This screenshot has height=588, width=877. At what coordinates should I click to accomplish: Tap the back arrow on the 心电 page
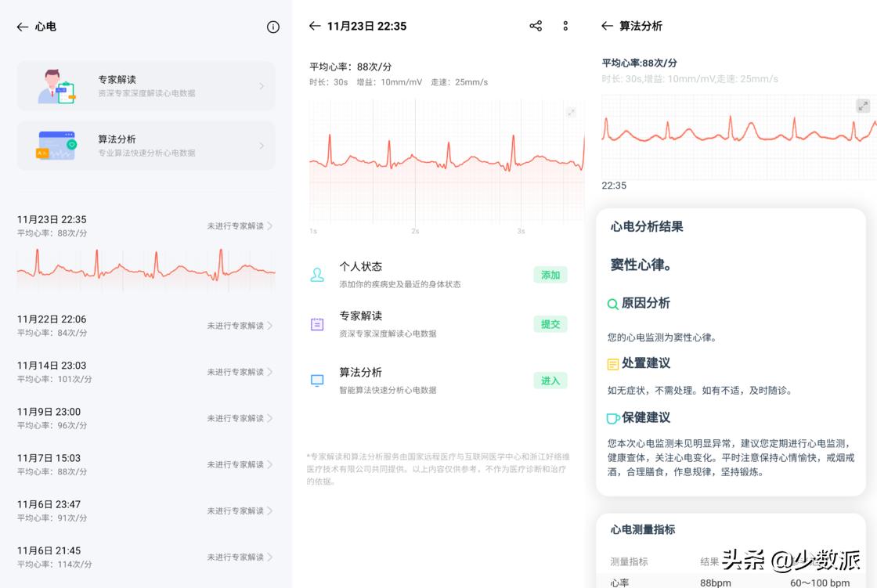(x=23, y=26)
